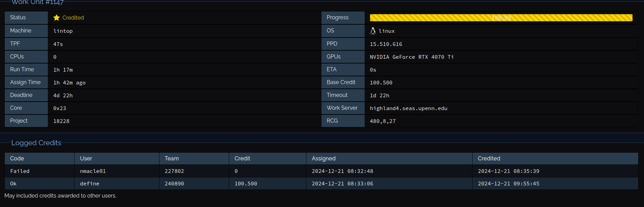The height and width of the screenshot is (207, 644).
Task: Click the Code column header
Action: [x=17, y=158]
